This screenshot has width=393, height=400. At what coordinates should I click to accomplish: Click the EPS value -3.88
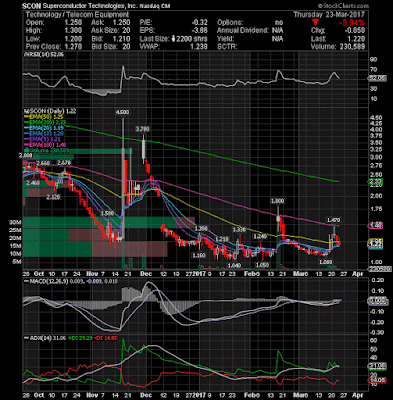point(199,31)
